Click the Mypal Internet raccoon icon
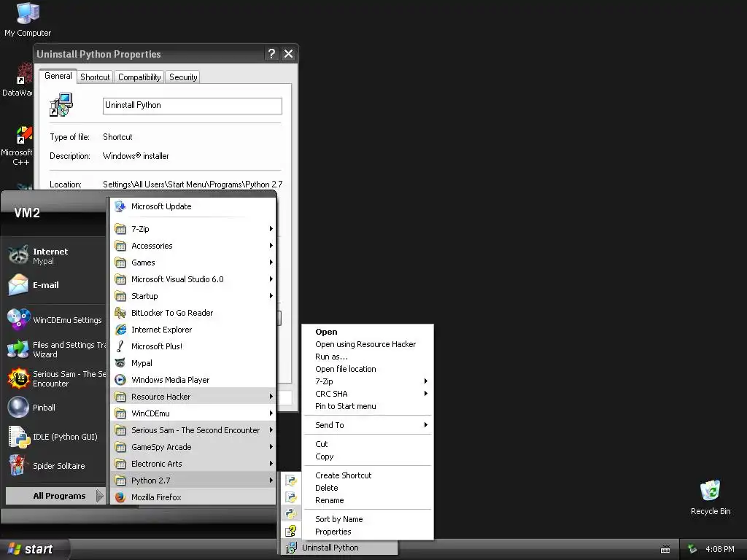The image size is (747, 560). point(18,255)
